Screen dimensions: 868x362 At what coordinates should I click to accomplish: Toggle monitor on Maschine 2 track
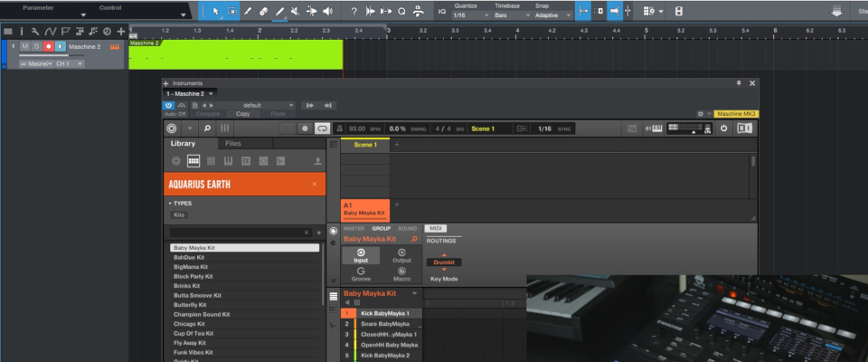(x=61, y=46)
